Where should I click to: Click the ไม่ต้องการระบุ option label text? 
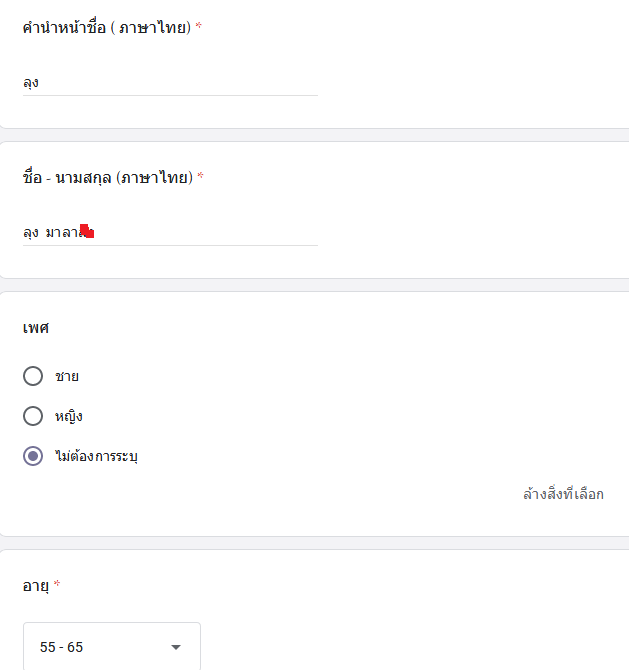pos(96,456)
